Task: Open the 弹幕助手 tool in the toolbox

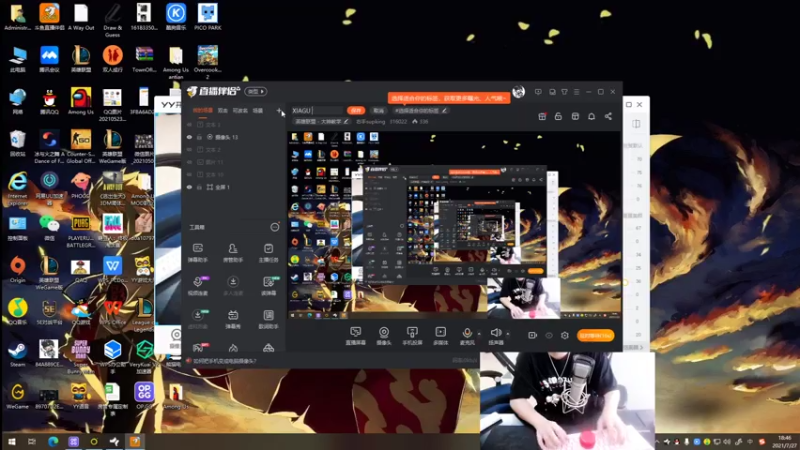Action: tap(198, 252)
